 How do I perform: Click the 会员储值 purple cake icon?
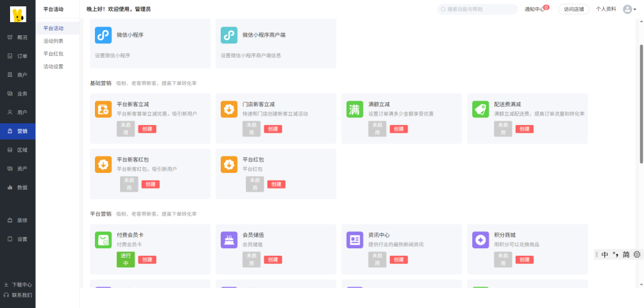click(x=229, y=240)
